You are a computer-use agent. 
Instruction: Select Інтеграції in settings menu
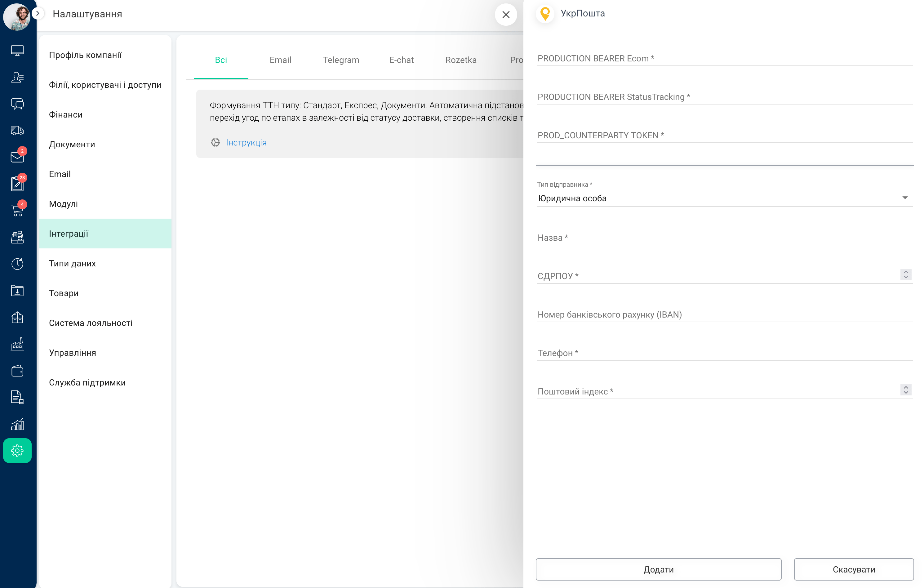[x=105, y=233]
